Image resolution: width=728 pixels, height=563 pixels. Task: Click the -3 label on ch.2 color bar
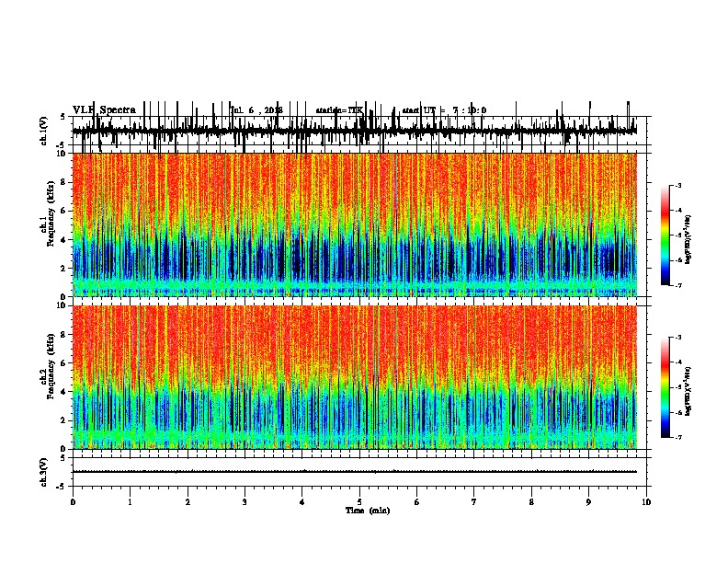(677, 338)
